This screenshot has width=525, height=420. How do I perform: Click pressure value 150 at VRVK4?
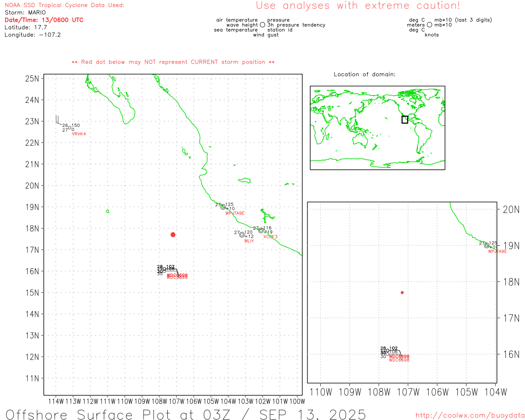pos(76,126)
